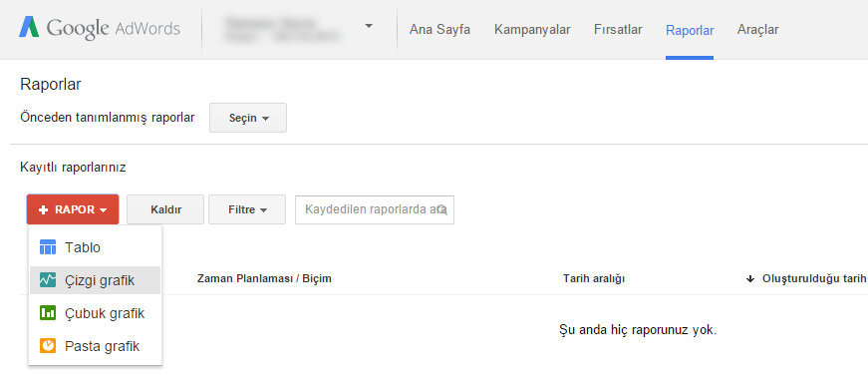The height and width of the screenshot is (382, 868).
Task: Click the sort arrow beside Oluşturulduğu tarih
Action: coord(750,279)
